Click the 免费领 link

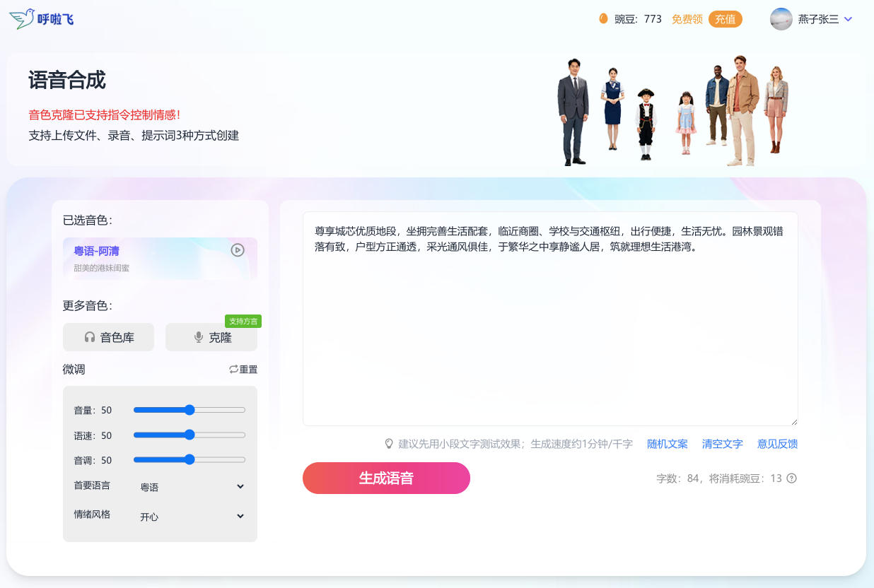[687, 19]
